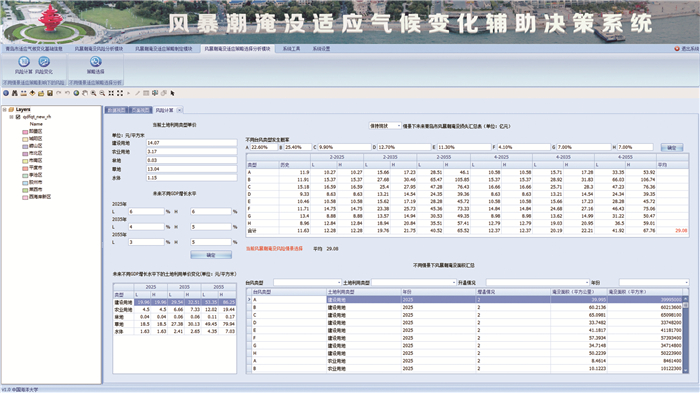The width and height of the screenshot is (700, 393).
Task: Select the black arrow pointer tool
Action: coord(172,93)
